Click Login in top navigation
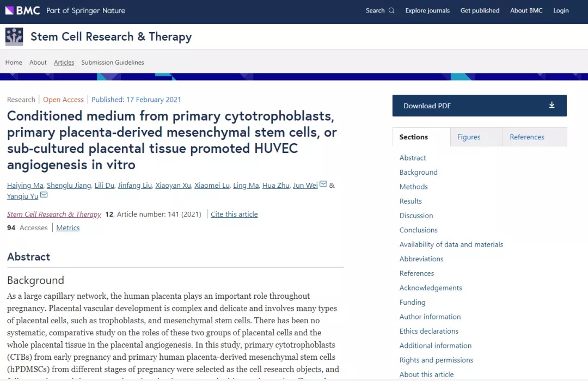 pyautogui.click(x=561, y=10)
